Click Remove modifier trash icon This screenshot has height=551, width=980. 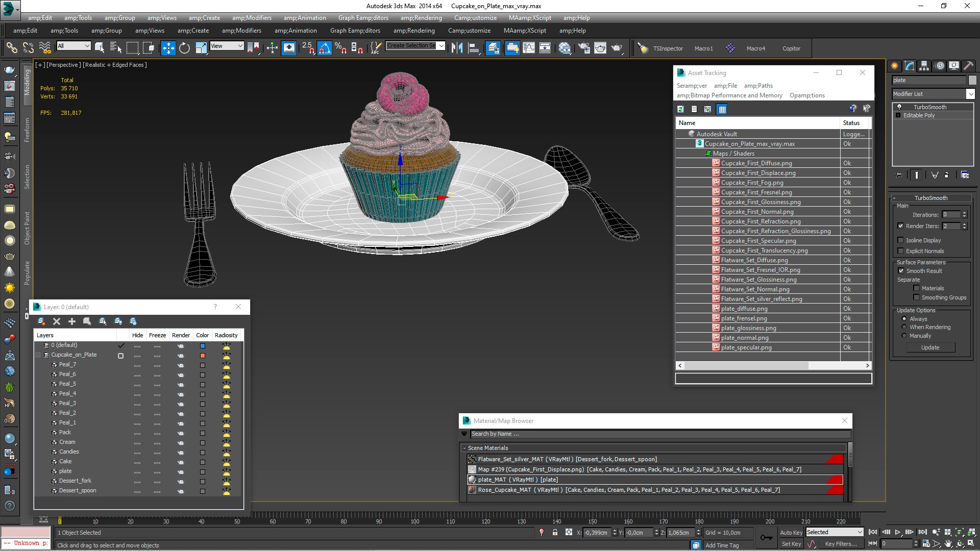947,175
